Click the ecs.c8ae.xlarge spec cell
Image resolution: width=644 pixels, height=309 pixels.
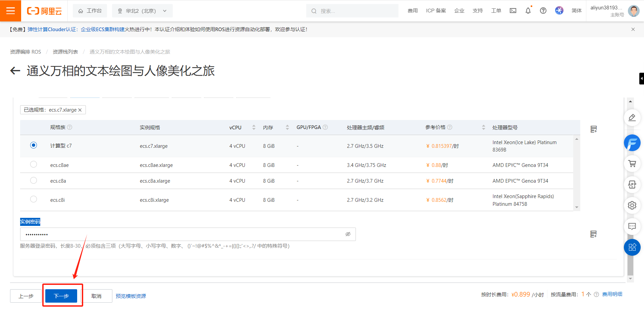(x=156, y=165)
